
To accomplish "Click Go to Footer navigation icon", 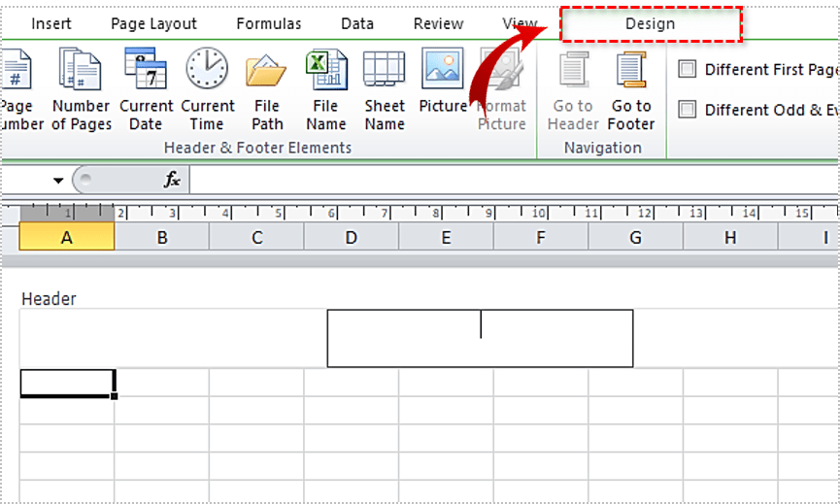I will point(631,89).
